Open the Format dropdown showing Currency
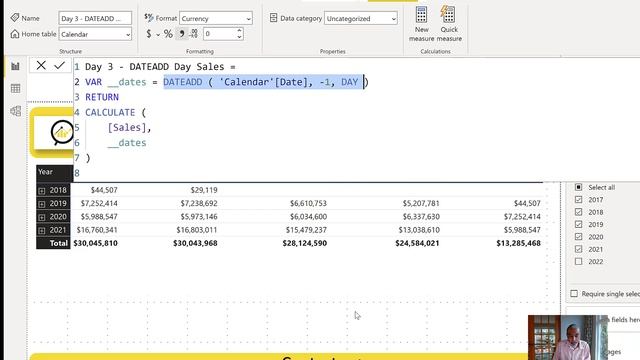 coord(216,18)
